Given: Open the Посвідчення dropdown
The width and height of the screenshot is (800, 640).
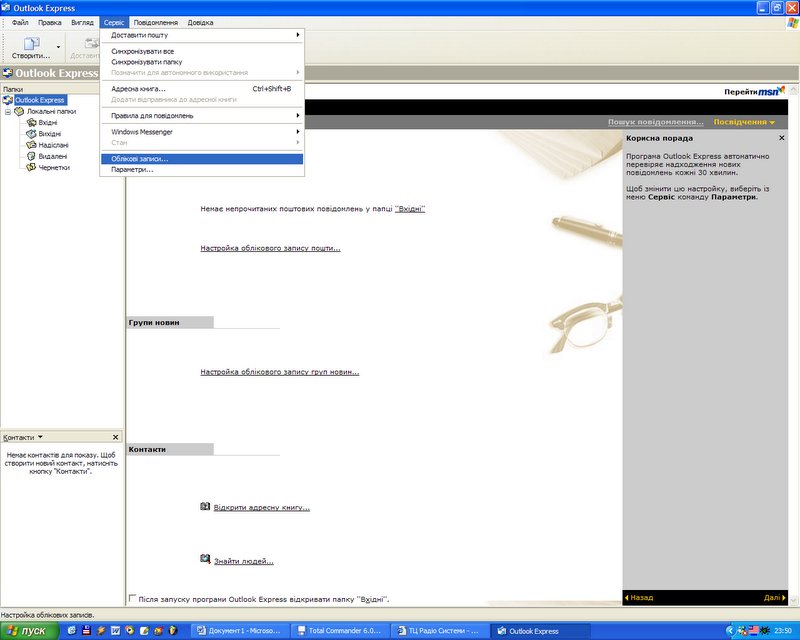Looking at the screenshot, I should (x=744, y=122).
